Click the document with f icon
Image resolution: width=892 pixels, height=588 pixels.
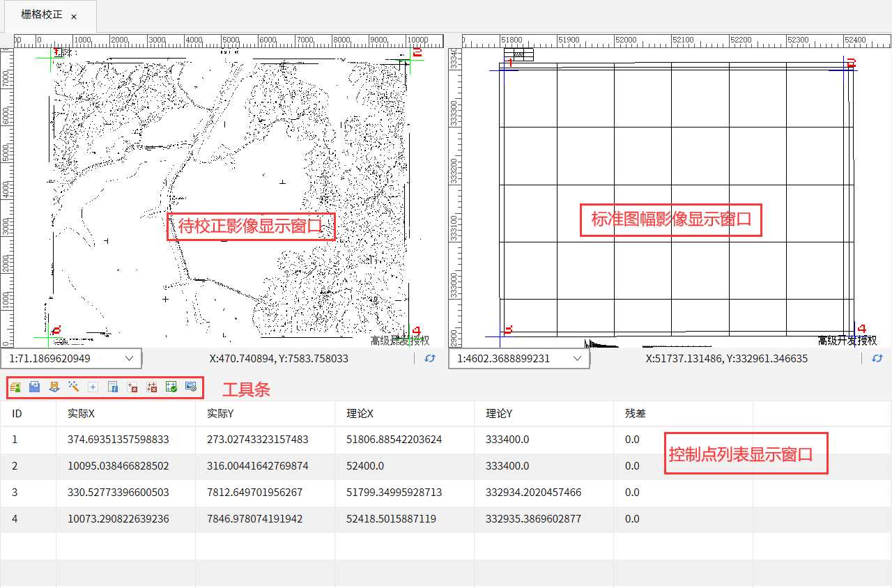(113, 387)
